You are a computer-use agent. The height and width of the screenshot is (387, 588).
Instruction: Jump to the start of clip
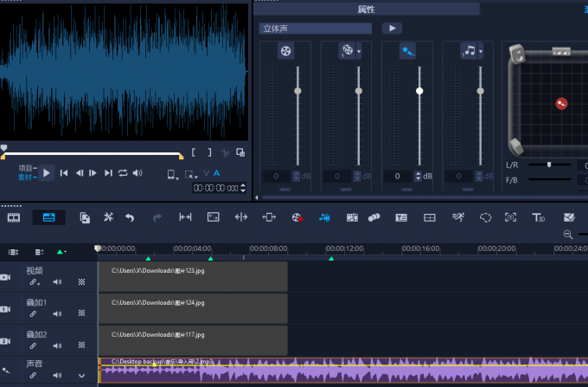click(64, 173)
